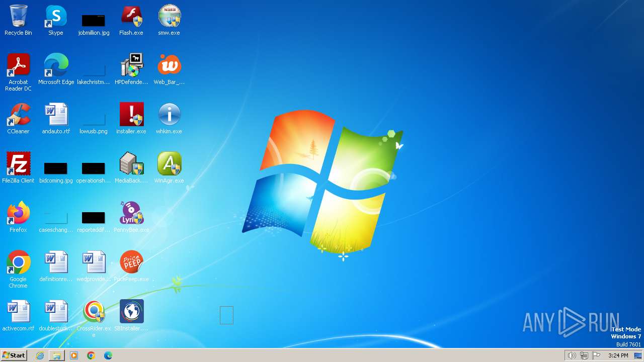The width and height of the screenshot is (644, 362).
Task: Open the volume control in tray
Action: (572, 355)
